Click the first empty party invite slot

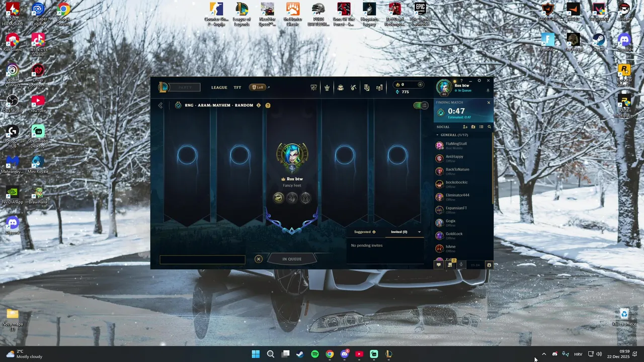click(187, 155)
